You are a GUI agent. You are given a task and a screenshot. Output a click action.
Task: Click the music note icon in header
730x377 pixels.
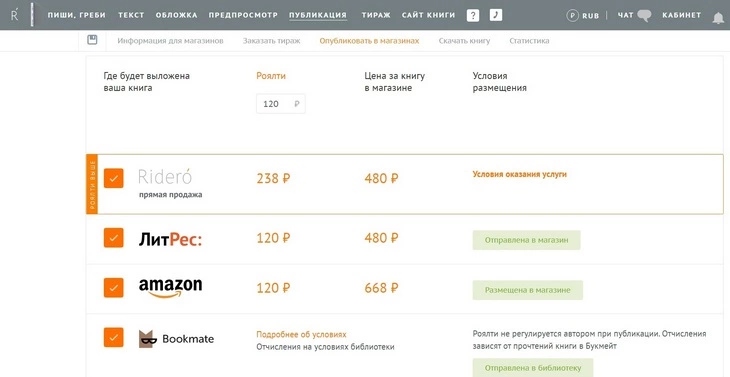coord(496,15)
